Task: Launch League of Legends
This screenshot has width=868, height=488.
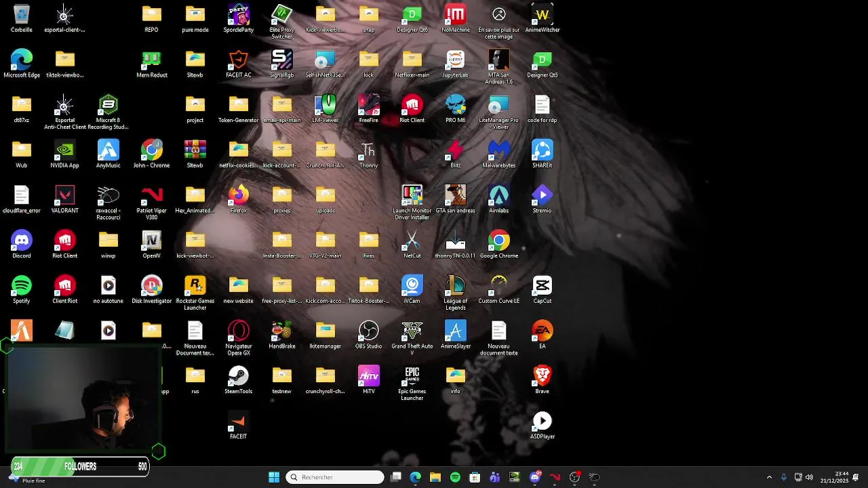Action: [x=456, y=293]
